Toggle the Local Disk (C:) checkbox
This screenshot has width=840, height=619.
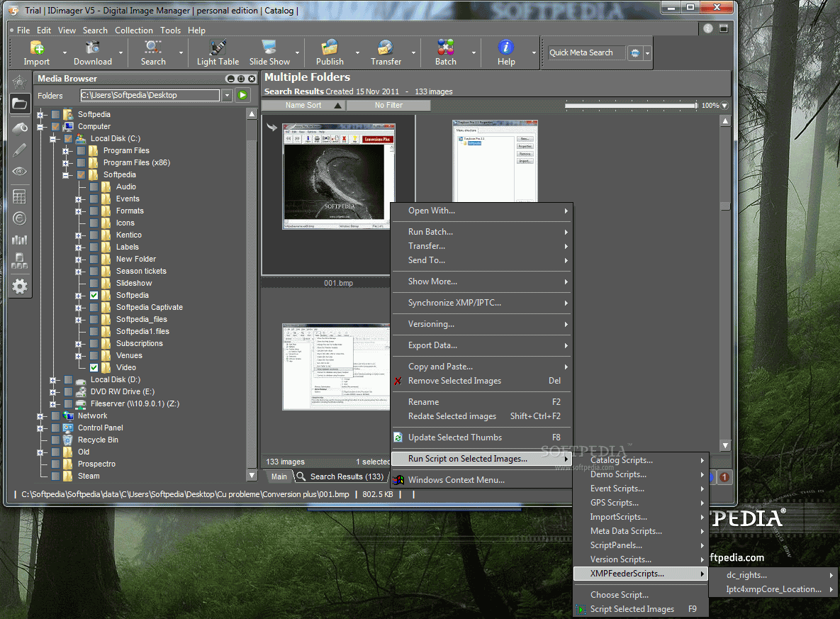[x=68, y=138]
